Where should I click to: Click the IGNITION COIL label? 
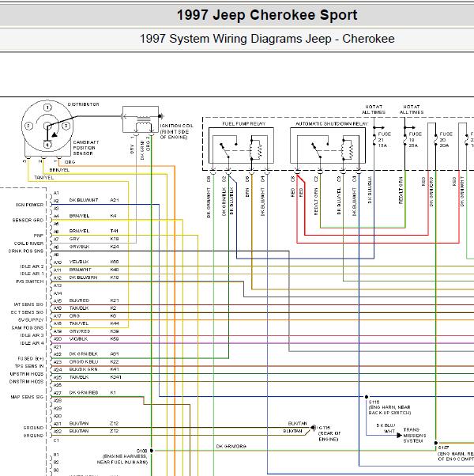[x=176, y=131]
